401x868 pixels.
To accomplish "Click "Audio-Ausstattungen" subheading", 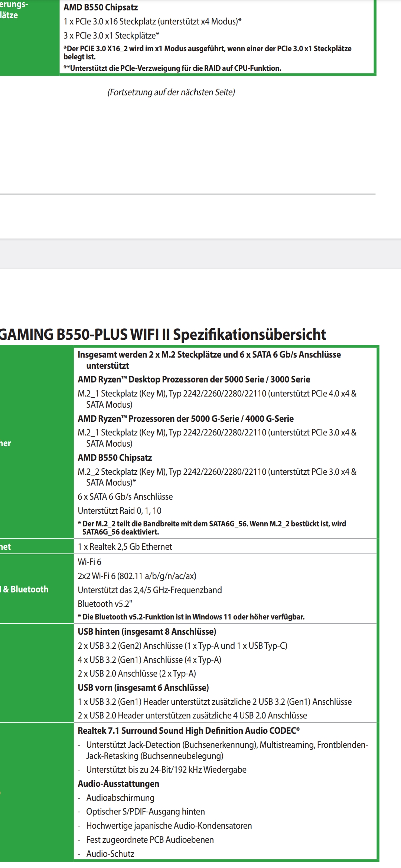I will coord(118,784).
